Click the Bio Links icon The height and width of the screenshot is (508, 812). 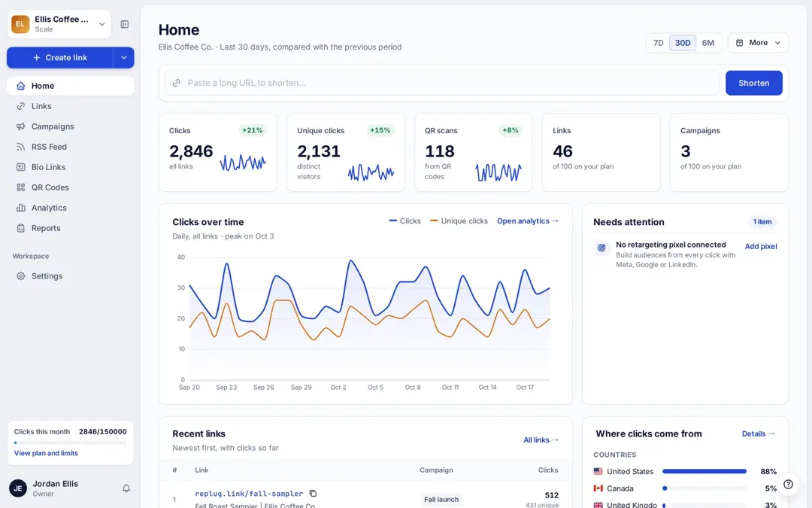pyautogui.click(x=21, y=167)
